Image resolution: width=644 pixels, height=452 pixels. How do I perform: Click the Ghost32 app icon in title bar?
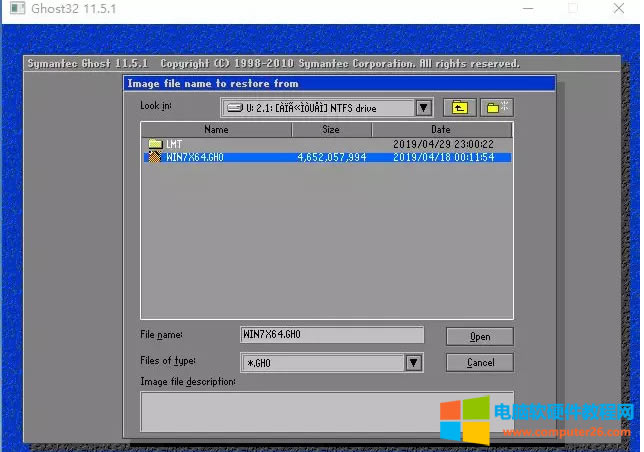click(x=17, y=8)
